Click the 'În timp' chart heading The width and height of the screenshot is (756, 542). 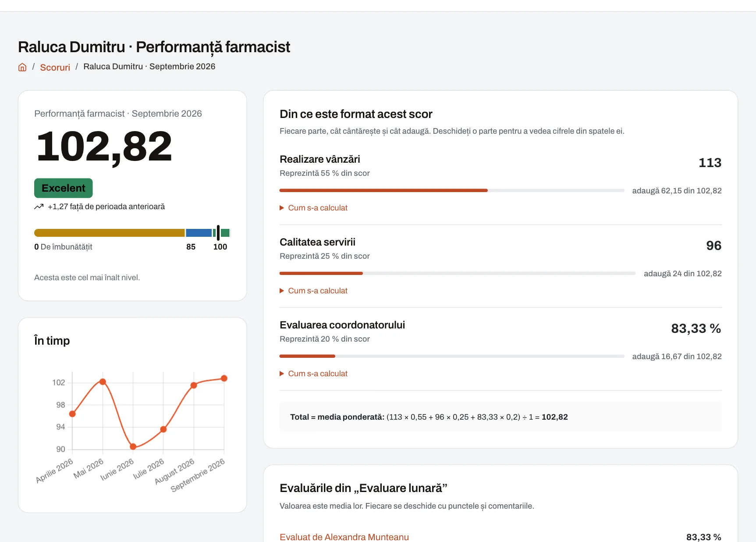(52, 341)
